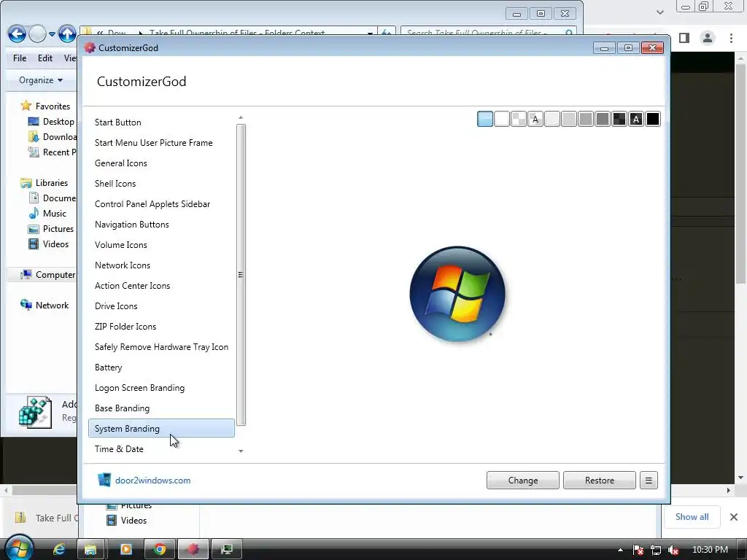
Task: Select Safely Remove Hardware Tray Icon category
Action: point(161,348)
